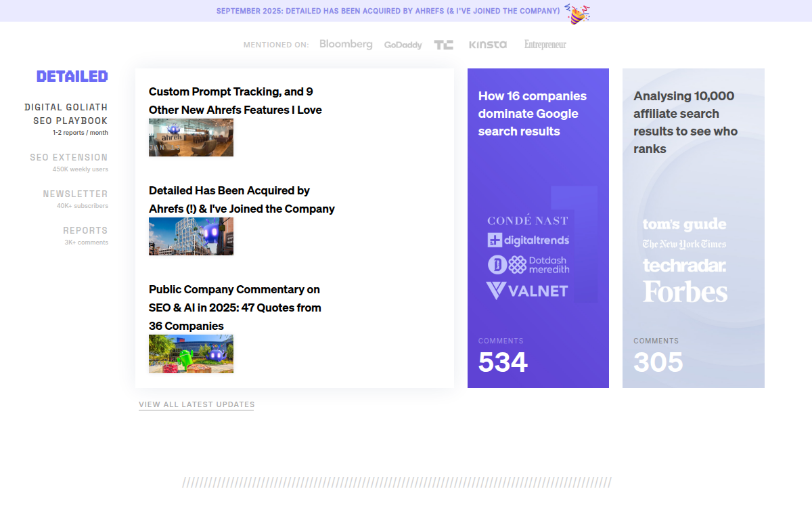
Task: Click the '40K+ subscribers' text
Action: pyautogui.click(x=83, y=206)
